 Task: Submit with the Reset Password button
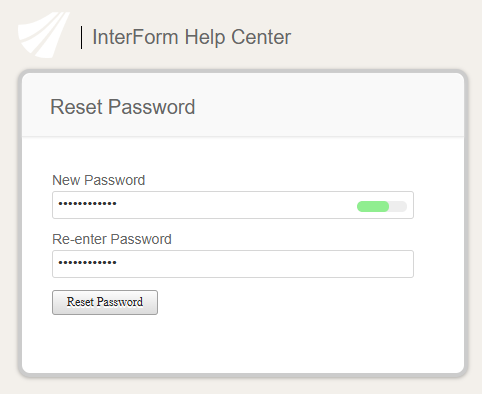coord(105,302)
